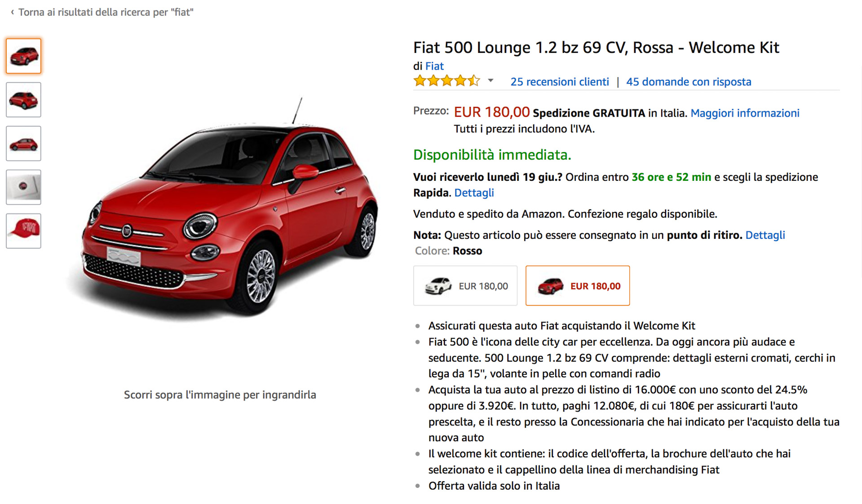View the red Fiat cap thumbnail
Viewport: 862px width, 504px height.
23,231
